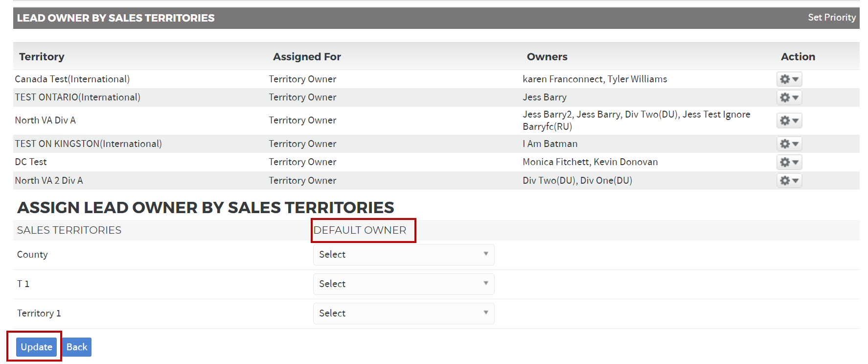Expand the County default owner dropdown
Viewport: 868px width, 364px height.
403,255
